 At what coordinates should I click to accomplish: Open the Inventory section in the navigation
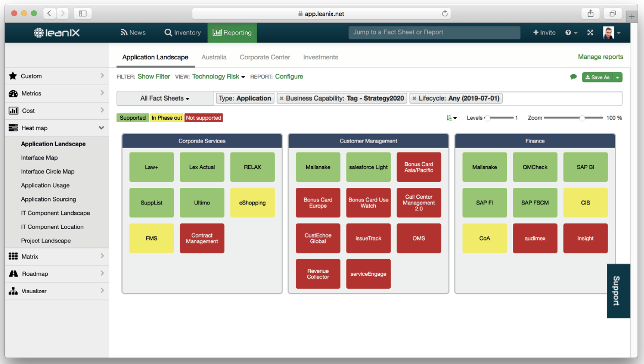pos(182,32)
